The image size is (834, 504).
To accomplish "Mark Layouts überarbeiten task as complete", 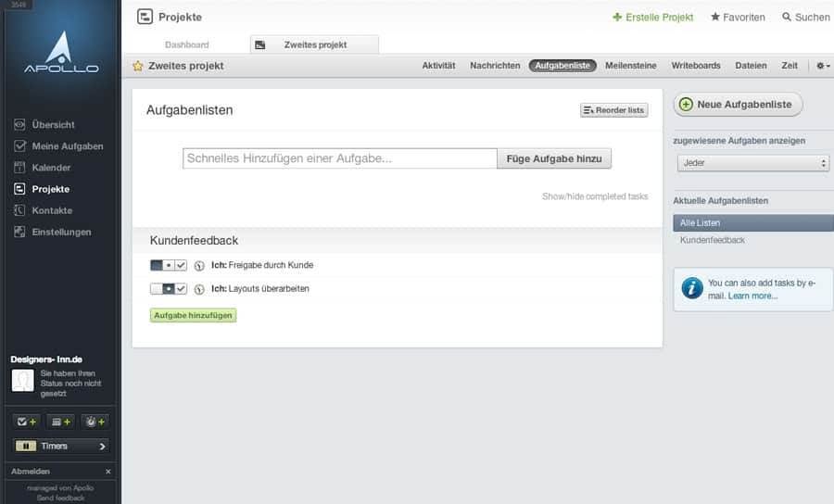I will tap(182, 289).
